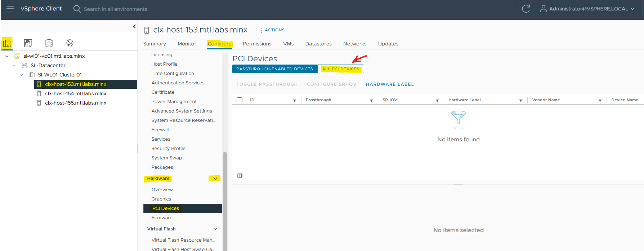Open Host Profile settings
This screenshot has height=251, width=644.
coord(164,64)
